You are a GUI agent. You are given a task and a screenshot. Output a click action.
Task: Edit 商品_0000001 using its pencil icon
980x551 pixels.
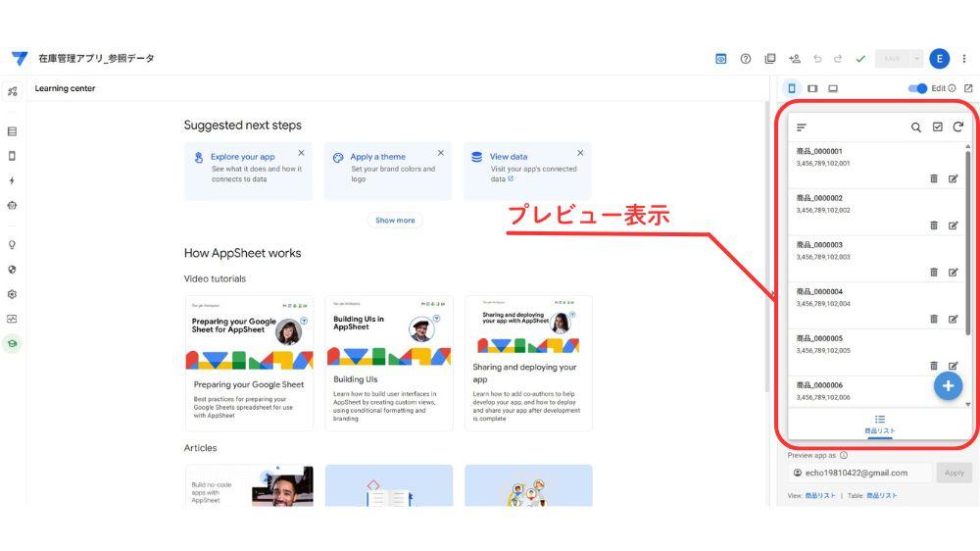pos(954,178)
